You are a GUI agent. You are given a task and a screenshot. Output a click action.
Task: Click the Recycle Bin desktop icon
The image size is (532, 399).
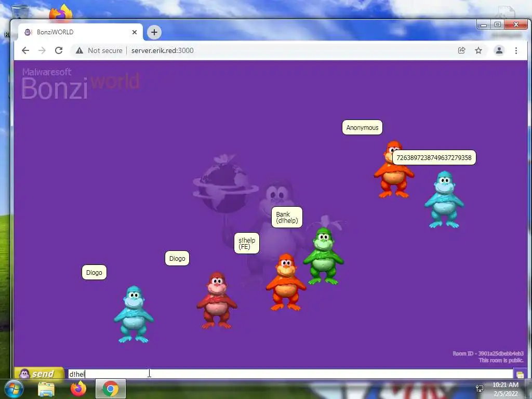pos(20,11)
